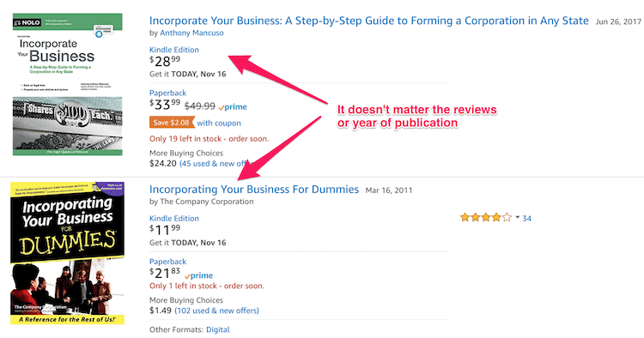644x338 pixels.
Task: Click the four-star rating icons
Action: pyautogui.click(x=486, y=217)
